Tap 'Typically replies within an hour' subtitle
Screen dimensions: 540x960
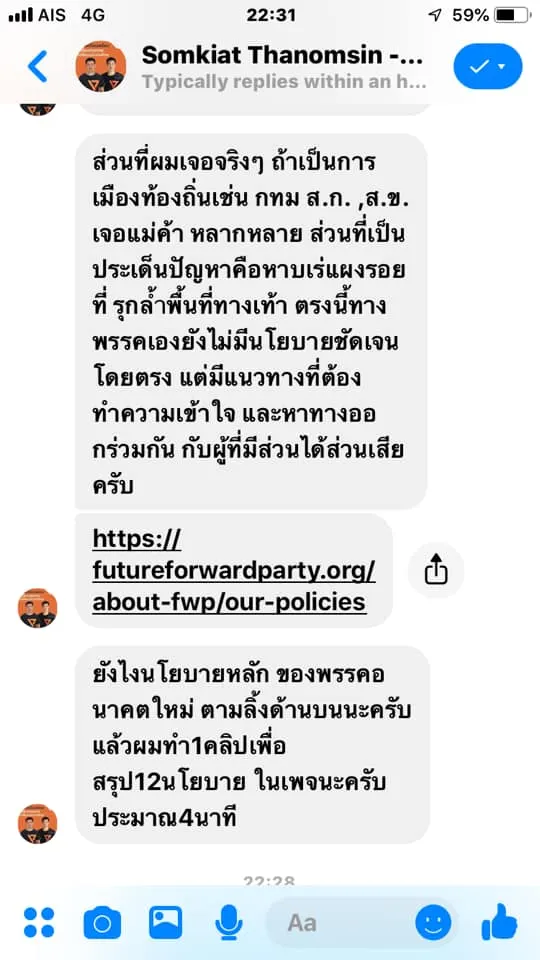click(284, 82)
